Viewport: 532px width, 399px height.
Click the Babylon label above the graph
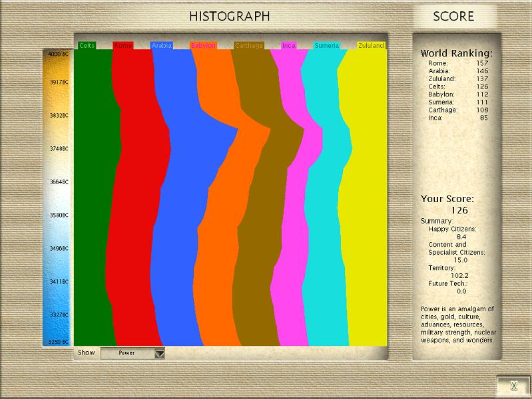(203, 46)
